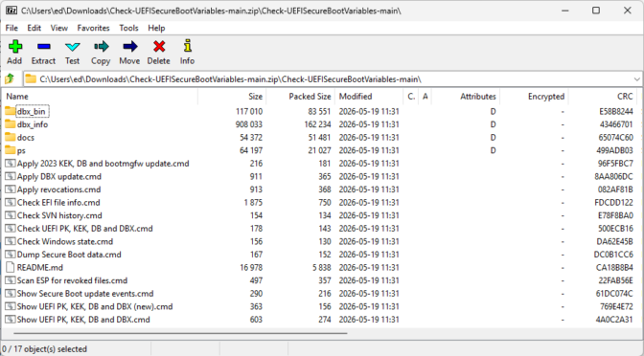Open the Edit menu

tap(34, 28)
